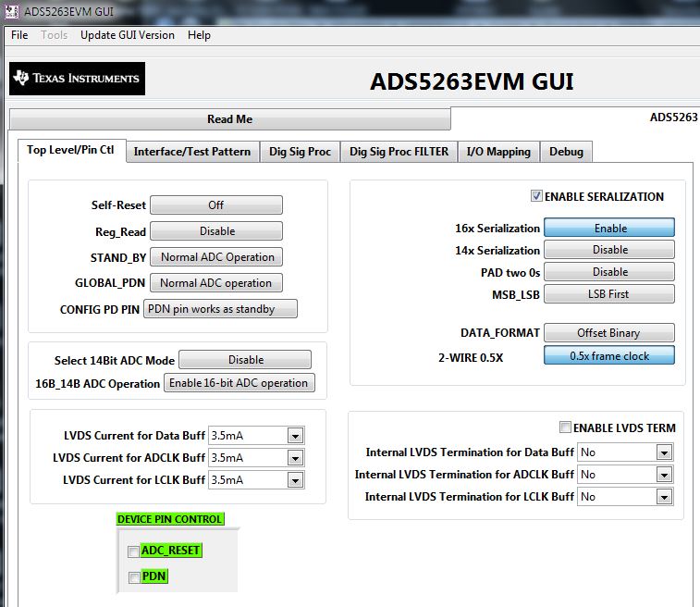This screenshot has height=607, width=700.
Task: Open LVDS Current for ADCLK Buff dropdown
Action: pyautogui.click(x=295, y=458)
